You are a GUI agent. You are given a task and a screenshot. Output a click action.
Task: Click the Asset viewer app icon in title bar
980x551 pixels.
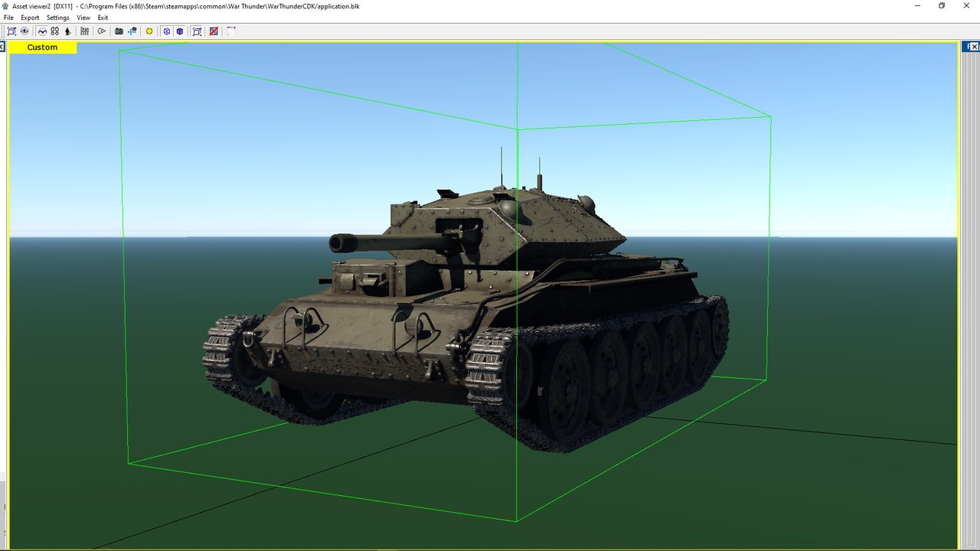tap(5, 5)
